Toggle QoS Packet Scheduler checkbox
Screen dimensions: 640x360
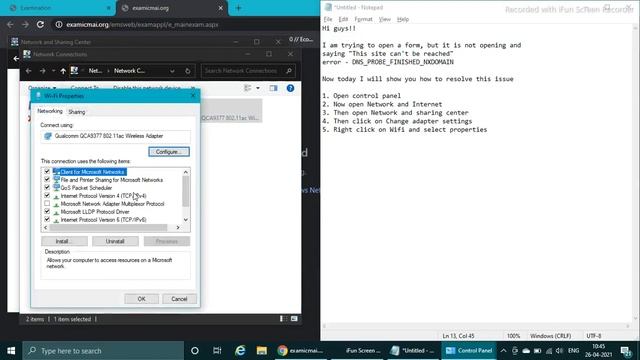click(x=47, y=187)
